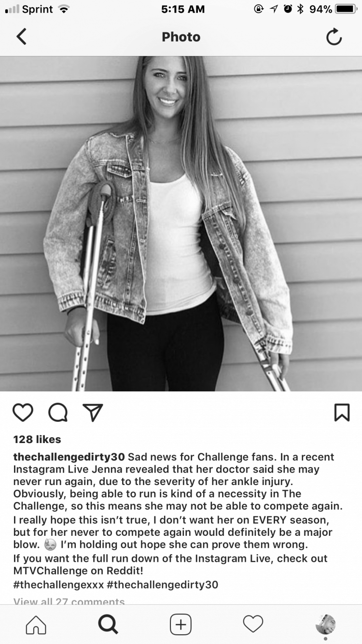The height and width of the screenshot is (644, 362).
Task: Open the Search tab
Action: [x=108, y=624]
